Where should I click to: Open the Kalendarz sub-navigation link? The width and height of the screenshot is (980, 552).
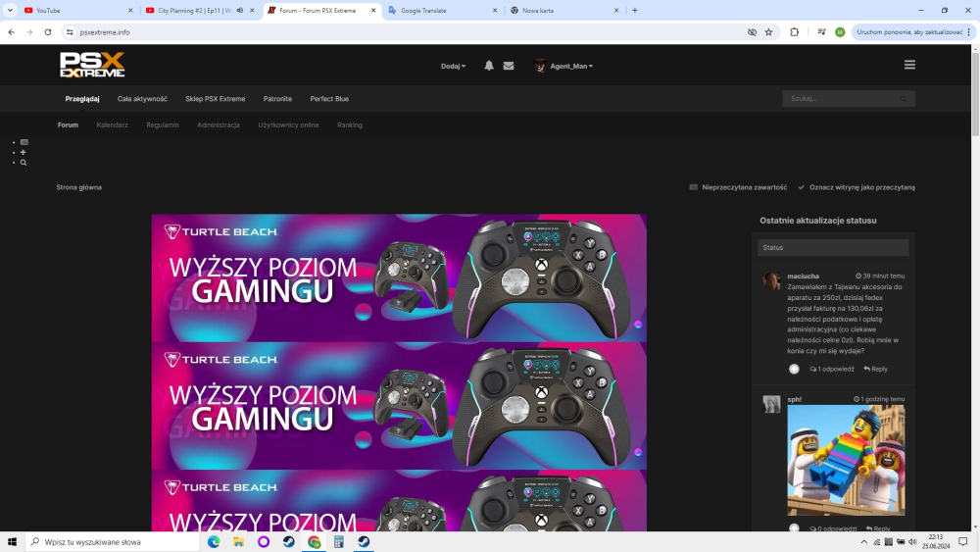click(112, 125)
